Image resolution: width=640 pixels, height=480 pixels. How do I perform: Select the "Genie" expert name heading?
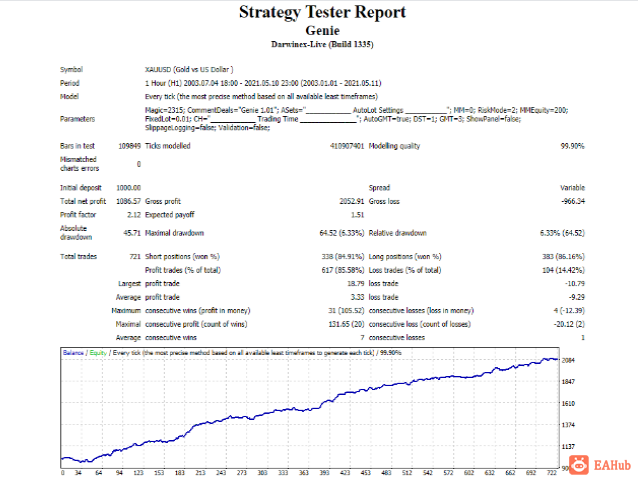tap(322, 31)
